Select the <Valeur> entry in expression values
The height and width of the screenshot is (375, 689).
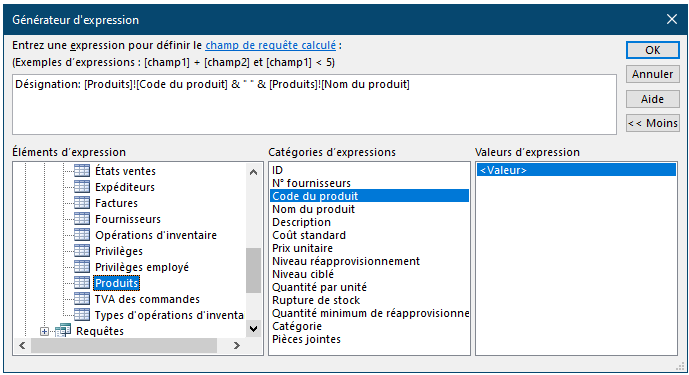[x=576, y=170]
